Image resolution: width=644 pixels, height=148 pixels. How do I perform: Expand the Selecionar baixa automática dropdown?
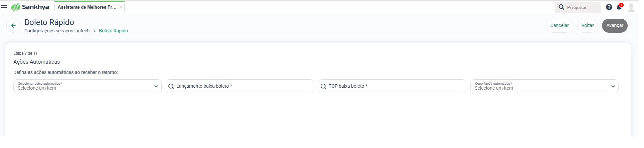88,86
